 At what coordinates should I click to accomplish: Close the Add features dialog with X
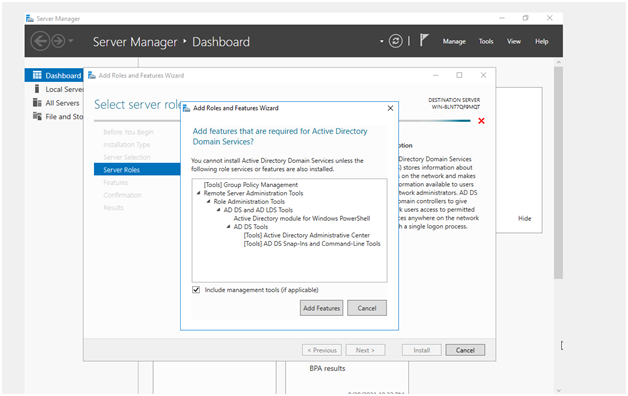tap(390, 108)
